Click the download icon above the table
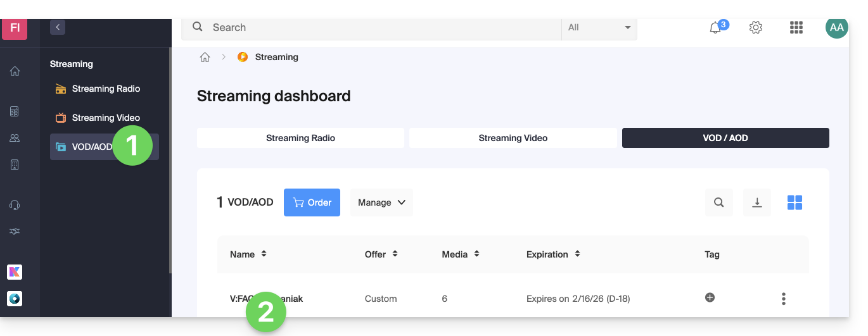The height and width of the screenshot is (336, 868). click(756, 202)
